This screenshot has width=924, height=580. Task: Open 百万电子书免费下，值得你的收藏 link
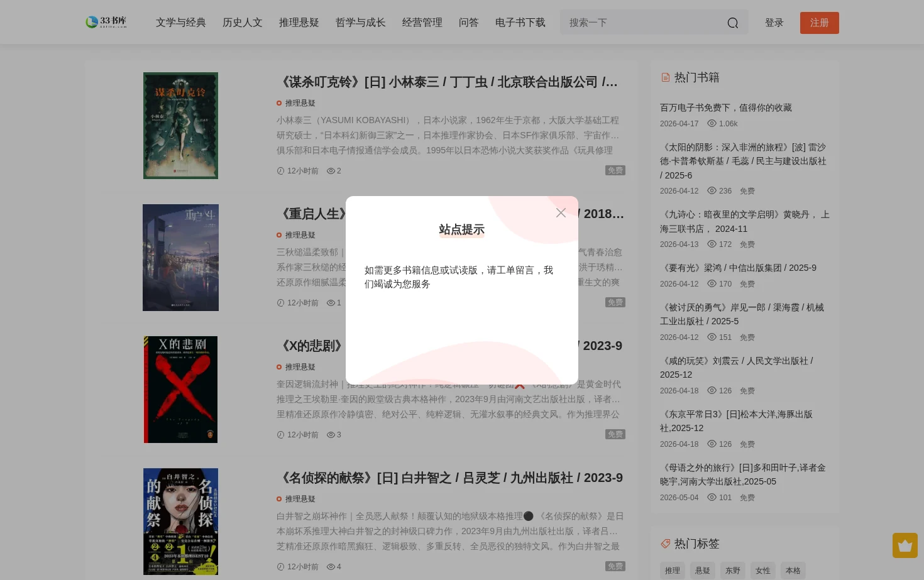(x=726, y=108)
